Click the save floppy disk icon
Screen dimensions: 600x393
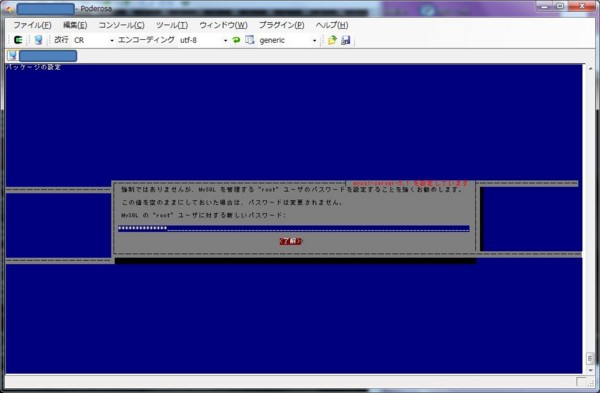[x=346, y=40]
